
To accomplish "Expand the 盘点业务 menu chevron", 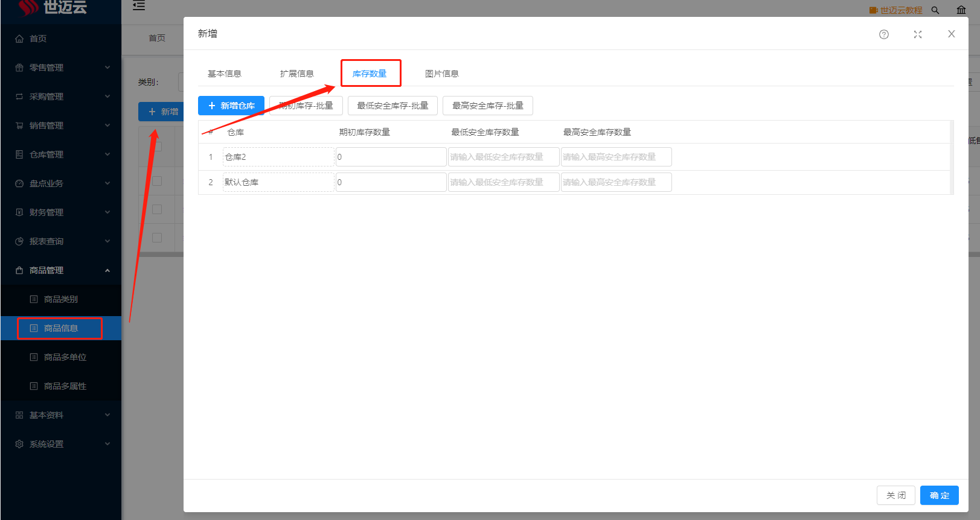I will coord(107,183).
